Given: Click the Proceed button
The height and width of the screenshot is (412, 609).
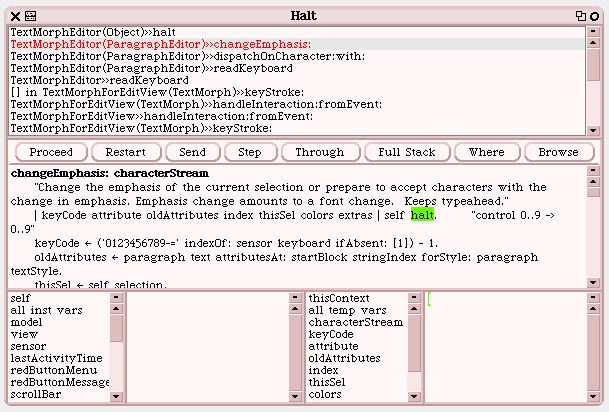Looking at the screenshot, I should coord(51,152).
